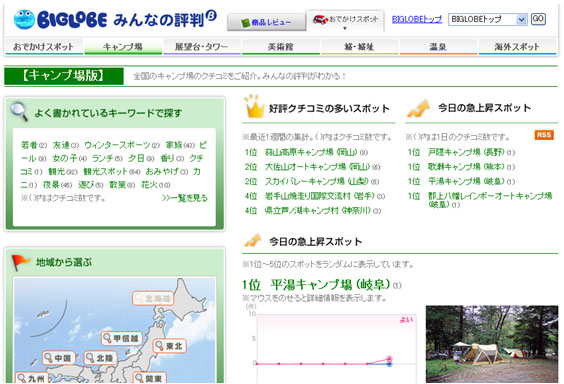Open the 遊び keyword link
This screenshot has height=384, width=564.
[x=87, y=185]
